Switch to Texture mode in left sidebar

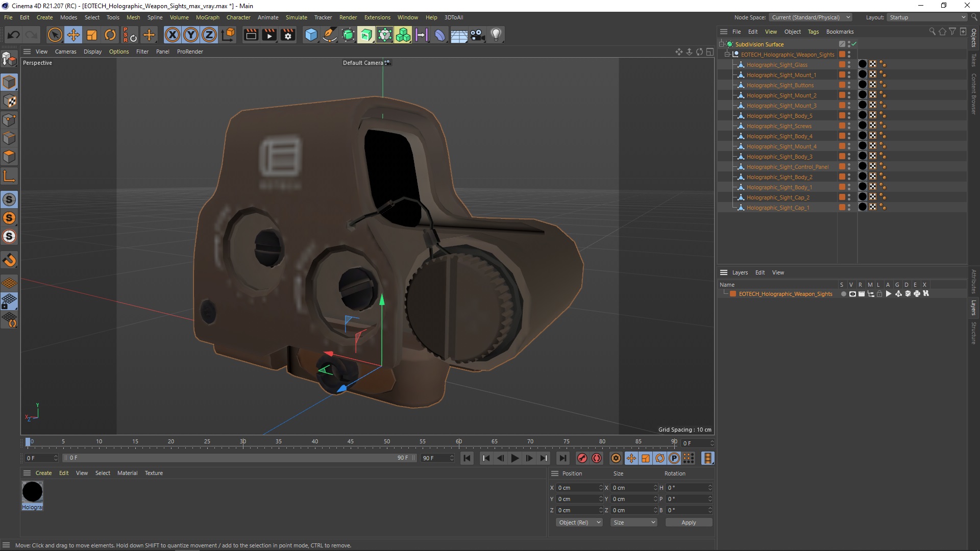click(9, 101)
